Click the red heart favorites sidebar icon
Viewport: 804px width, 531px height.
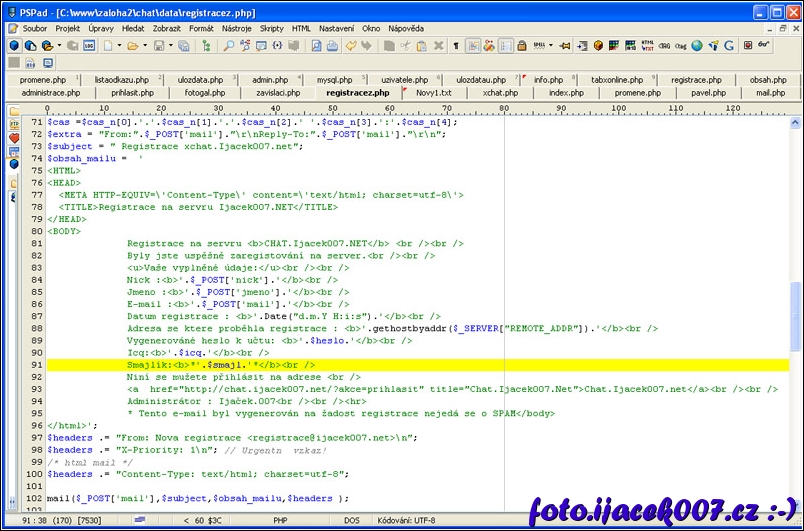[x=14, y=138]
